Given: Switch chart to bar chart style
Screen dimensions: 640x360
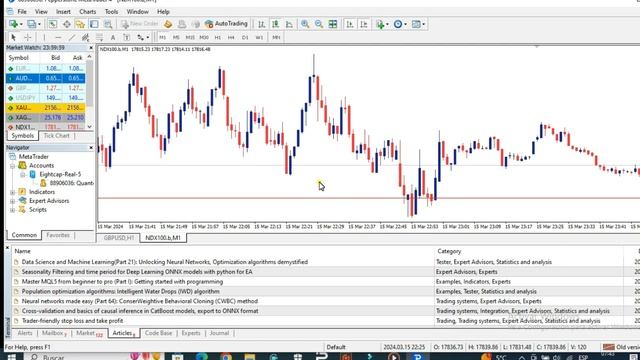Looking at the screenshot, I should 262,24.
